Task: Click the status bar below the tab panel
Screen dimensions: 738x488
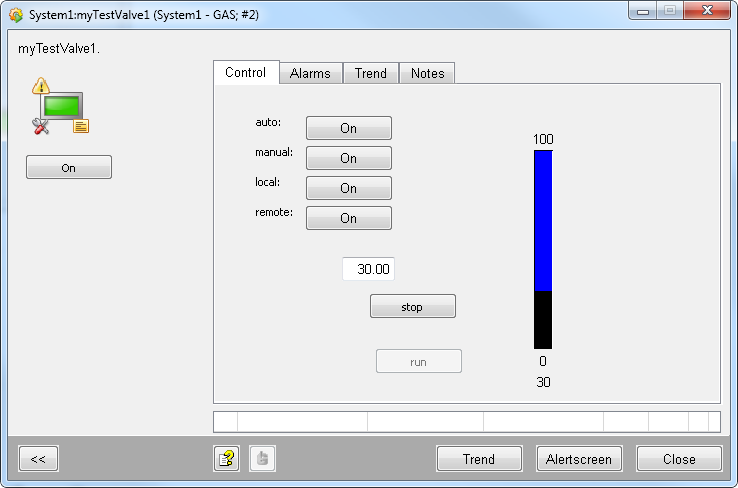Action: click(467, 422)
